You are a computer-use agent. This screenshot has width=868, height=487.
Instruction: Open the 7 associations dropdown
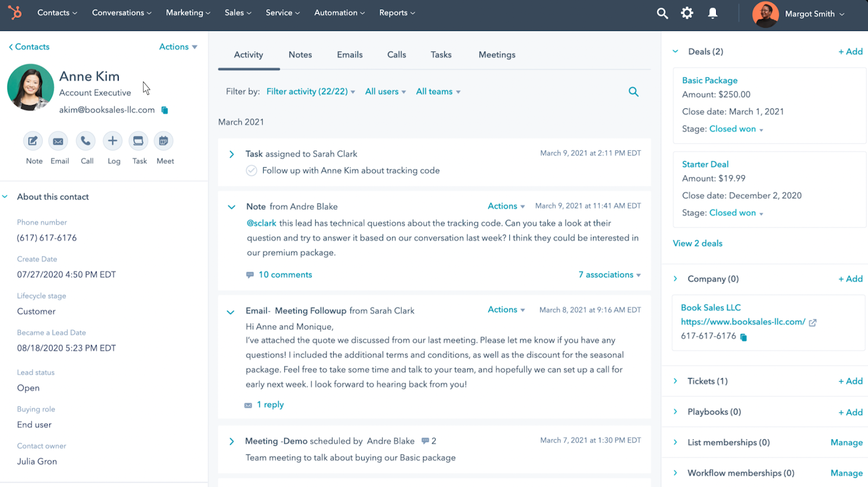pos(610,275)
